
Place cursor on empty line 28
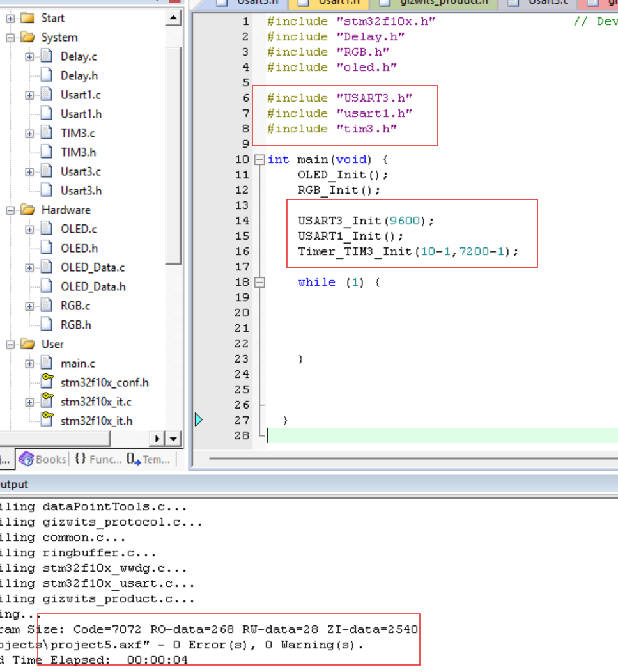click(442, 435)
